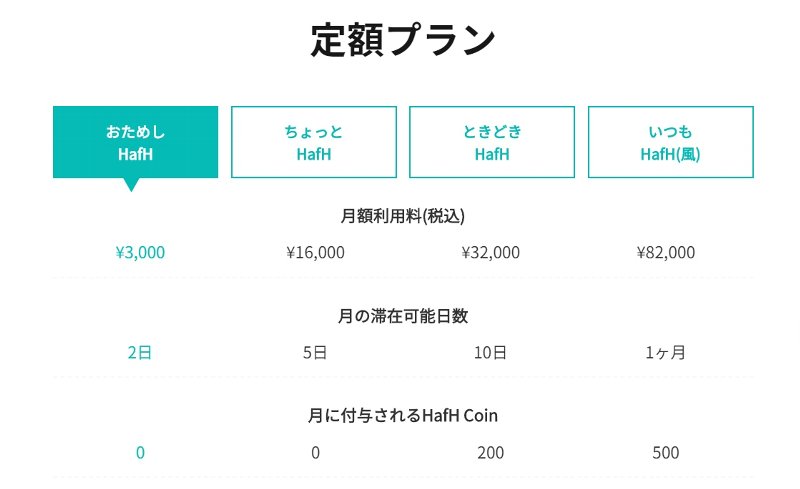
Task: Select the ¥32,000 price text
Action: [x=490, y=252]
